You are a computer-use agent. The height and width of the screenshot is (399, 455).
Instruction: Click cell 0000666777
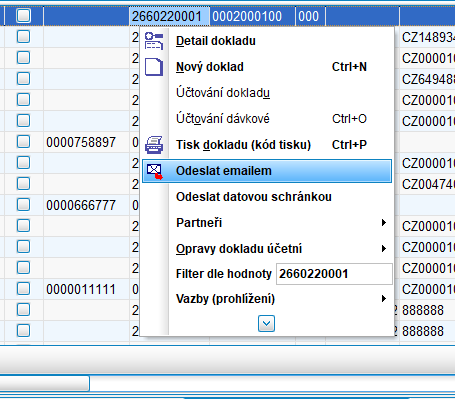point(86,205)
